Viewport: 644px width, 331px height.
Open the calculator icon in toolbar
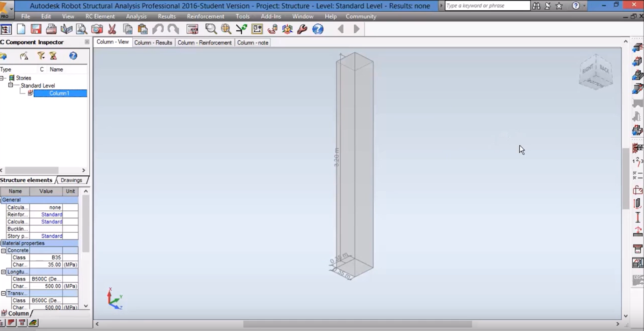pos(192,29)
